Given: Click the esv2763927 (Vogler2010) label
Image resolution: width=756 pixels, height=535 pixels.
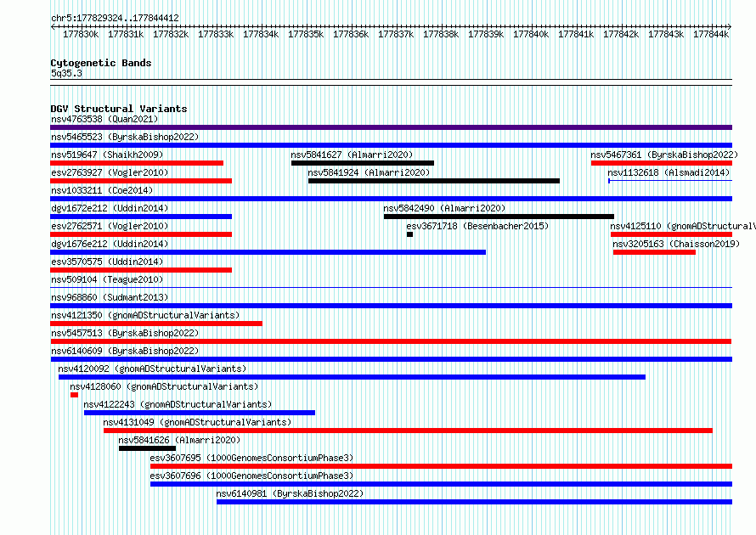Looking at the screenshot, I should coord(110,172).
